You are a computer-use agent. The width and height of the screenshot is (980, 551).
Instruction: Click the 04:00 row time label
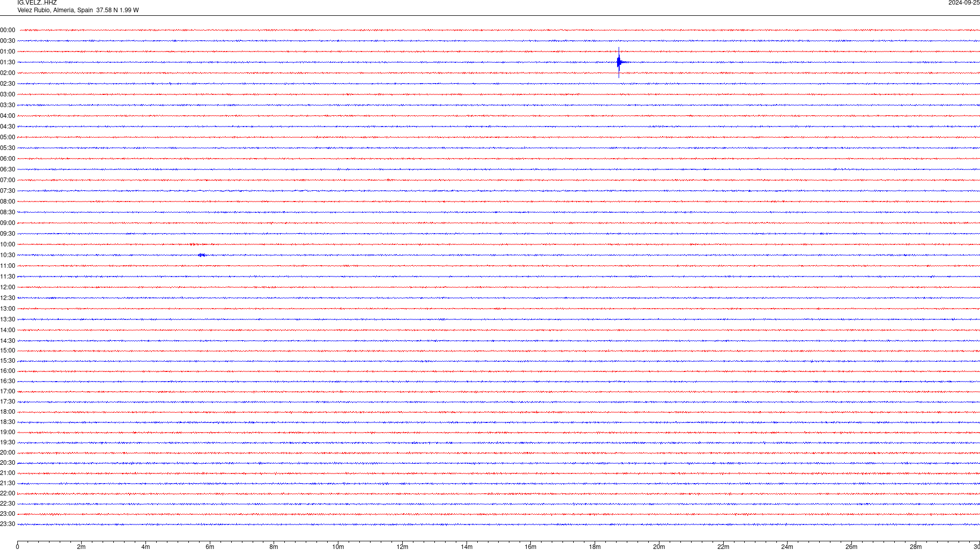8,116
